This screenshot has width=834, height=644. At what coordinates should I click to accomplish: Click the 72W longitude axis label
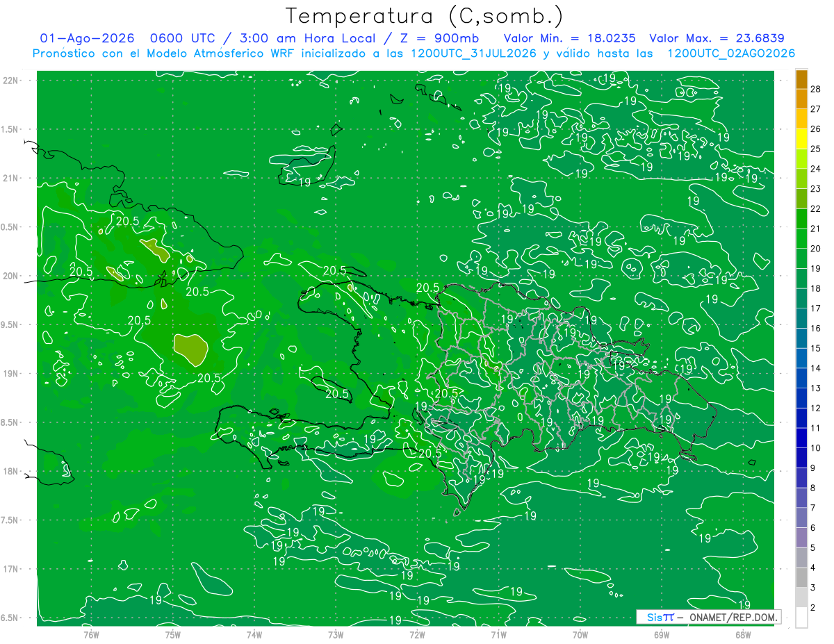point(417,634)
